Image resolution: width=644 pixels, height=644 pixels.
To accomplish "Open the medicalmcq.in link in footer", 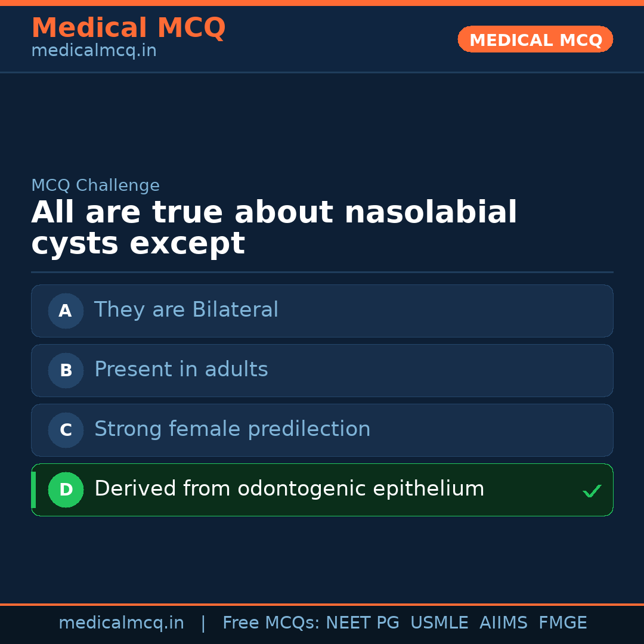I will click(x=121, y=623).
